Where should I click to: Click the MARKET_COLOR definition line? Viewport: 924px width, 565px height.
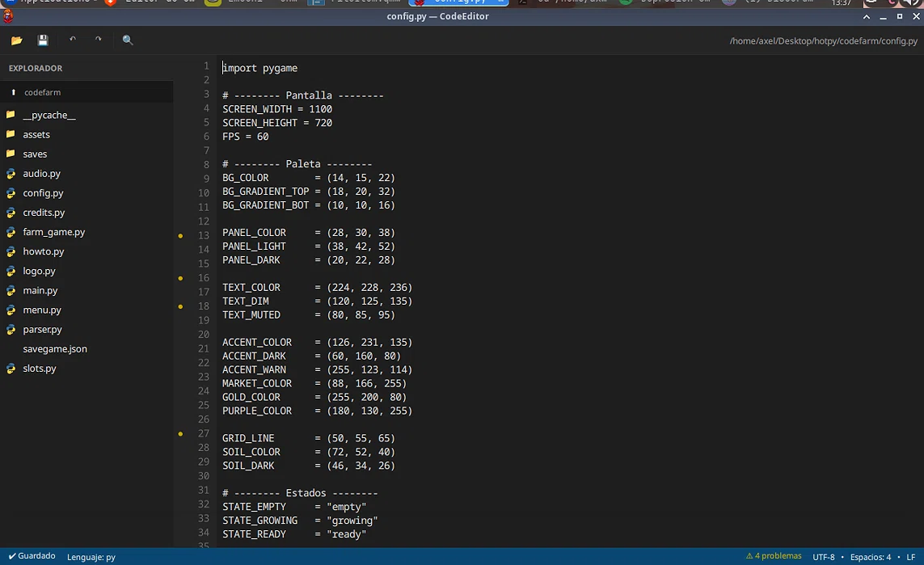pyautogui.click(x=314, y=383)
